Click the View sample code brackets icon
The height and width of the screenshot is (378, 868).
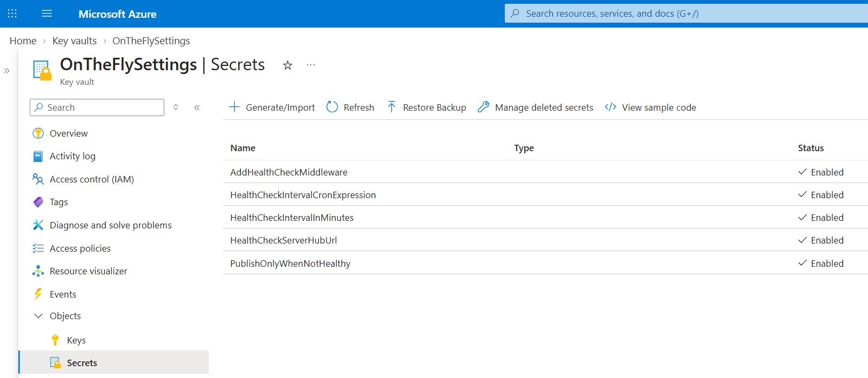click(611, 107)
